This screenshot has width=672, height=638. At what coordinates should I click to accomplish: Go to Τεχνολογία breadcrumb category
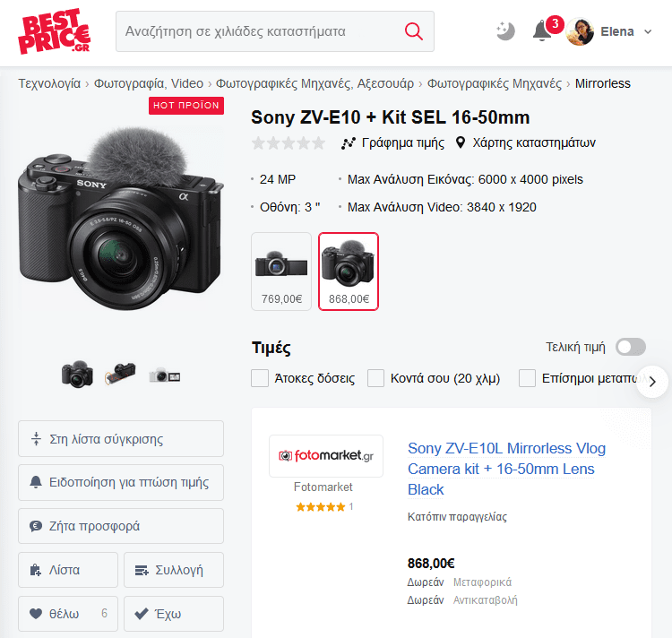(49, 83)
